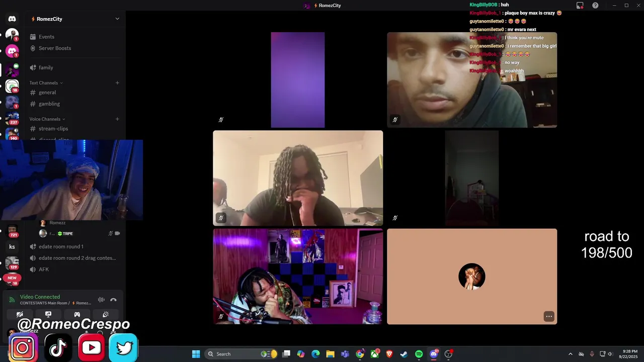This screenshot has width=644, height=362.
Task: Open OBS Studio from taskbar
Action: (x=448, y=354)
